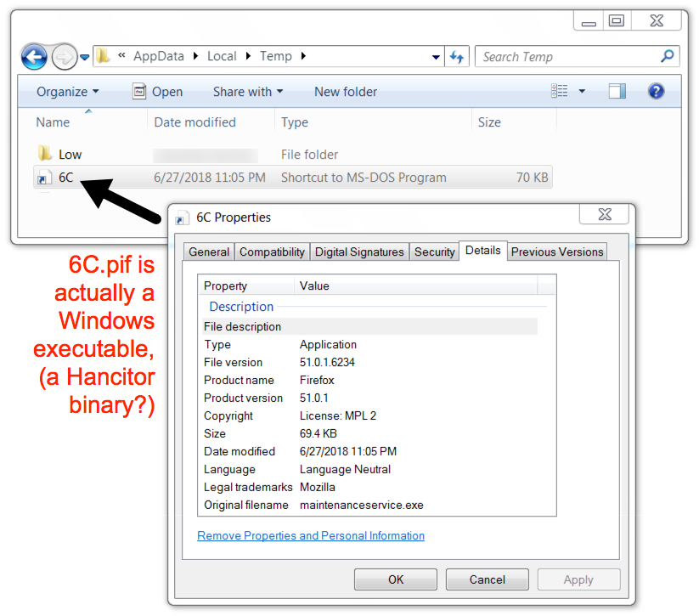
Task: Click New folder in the toolbar
Action: [346, 92]
